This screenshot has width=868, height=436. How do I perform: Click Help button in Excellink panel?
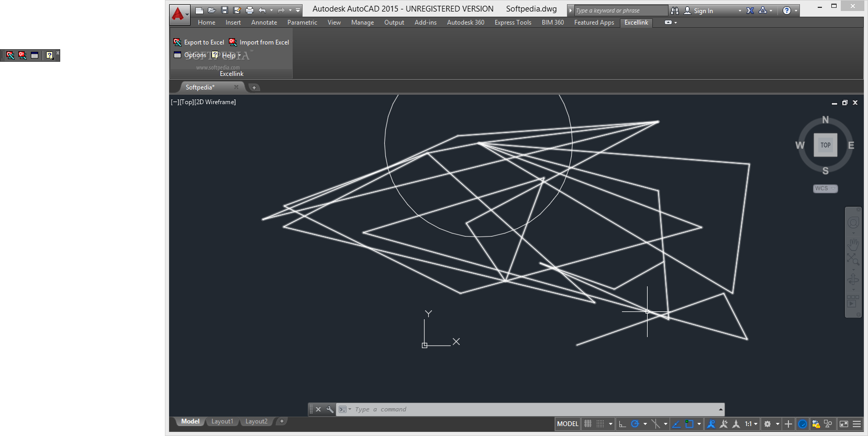[x=226, y=55]
